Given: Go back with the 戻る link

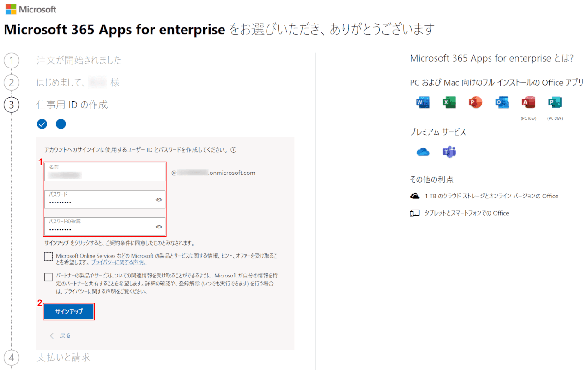Looking at the screenshot, I should tap(60, 335).
